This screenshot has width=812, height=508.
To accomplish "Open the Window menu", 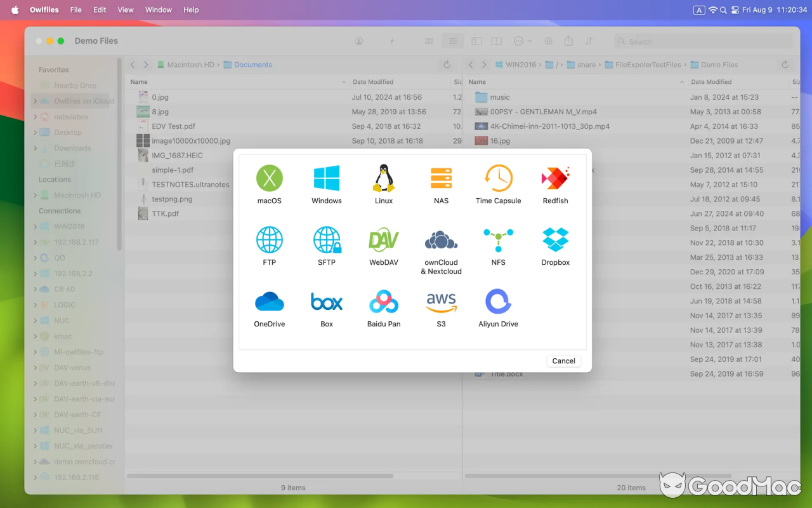I will [x=158, y=10].
